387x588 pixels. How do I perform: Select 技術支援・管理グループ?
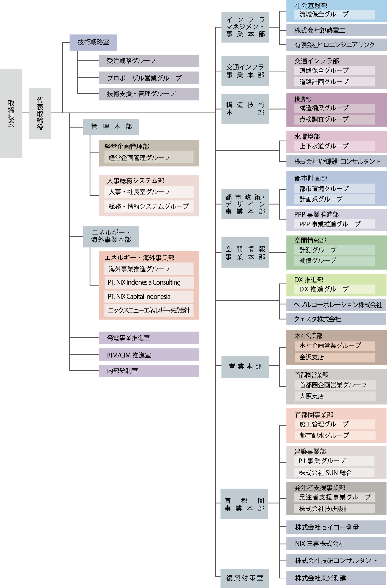pos(149,94)
